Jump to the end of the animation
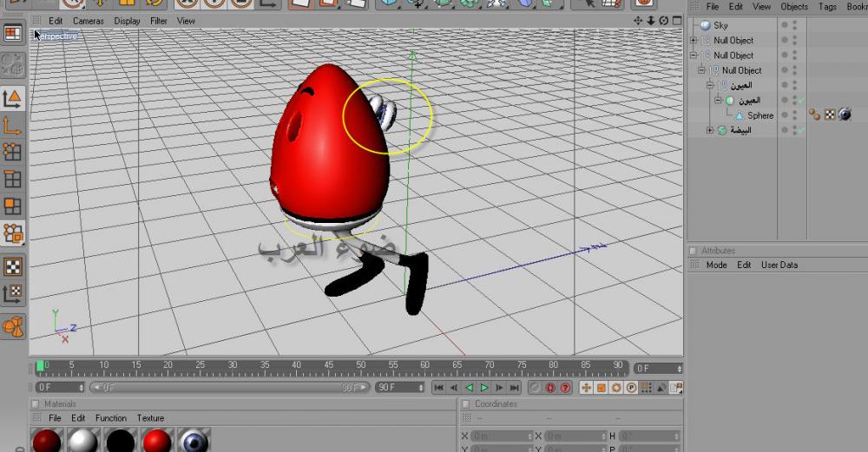Screen dimensions: 868x452 tap(515, 388)
